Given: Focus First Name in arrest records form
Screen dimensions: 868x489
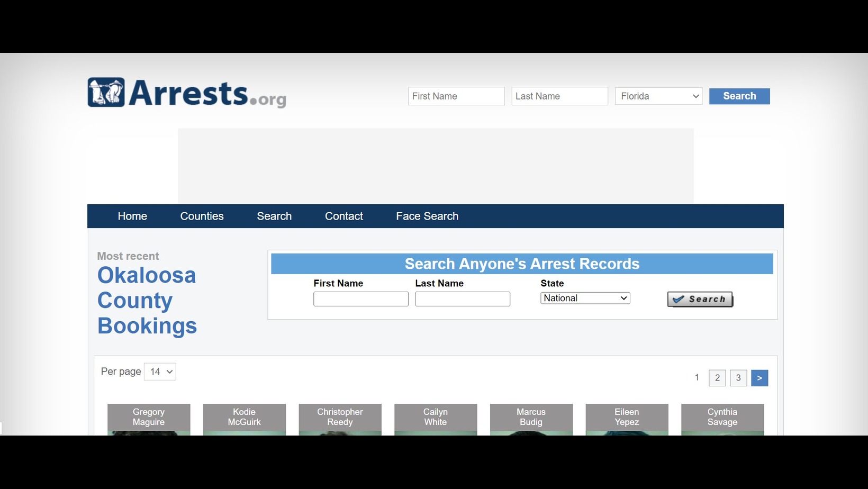Looking at the screenshot, I should (x=361, y=299).
